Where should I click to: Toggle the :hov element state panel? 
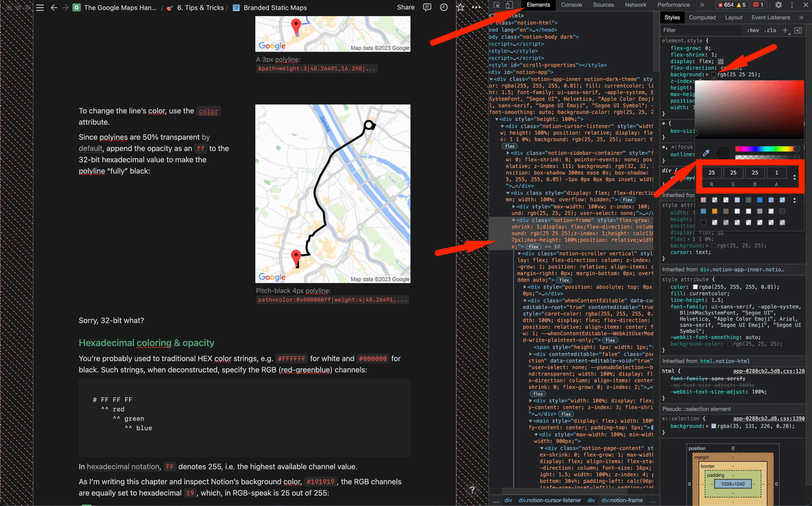click(x=752, y=30)
